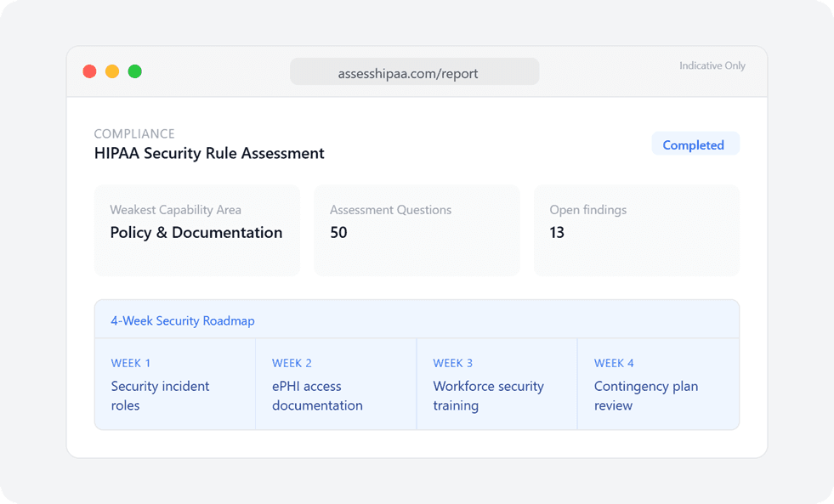Click the WEEK 4 label
This screenshot has width=834, height=504.
coord(614,363)
